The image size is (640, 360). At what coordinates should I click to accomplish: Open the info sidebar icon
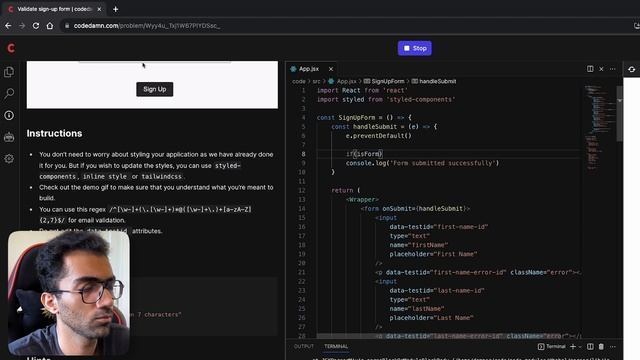[x=9, y=116]
